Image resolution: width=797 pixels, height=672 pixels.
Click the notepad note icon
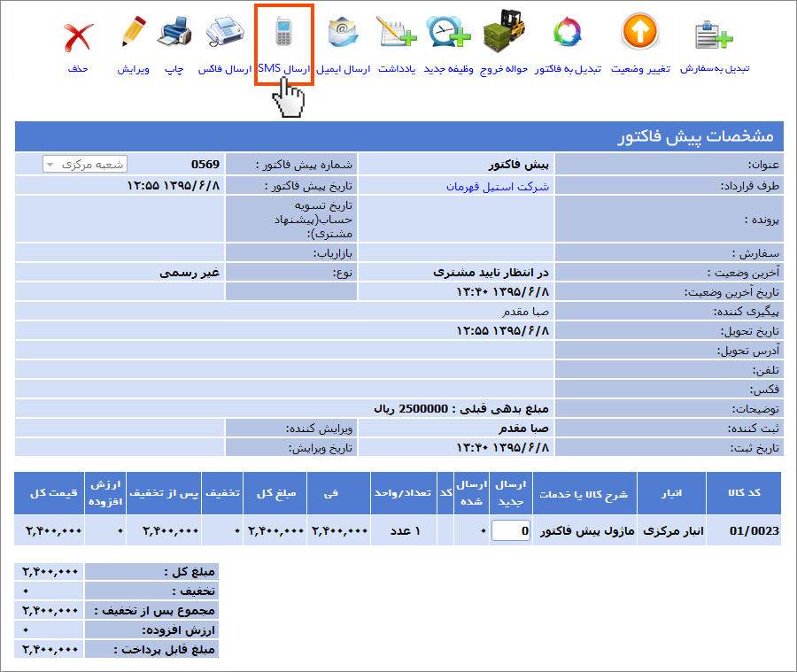397,32
